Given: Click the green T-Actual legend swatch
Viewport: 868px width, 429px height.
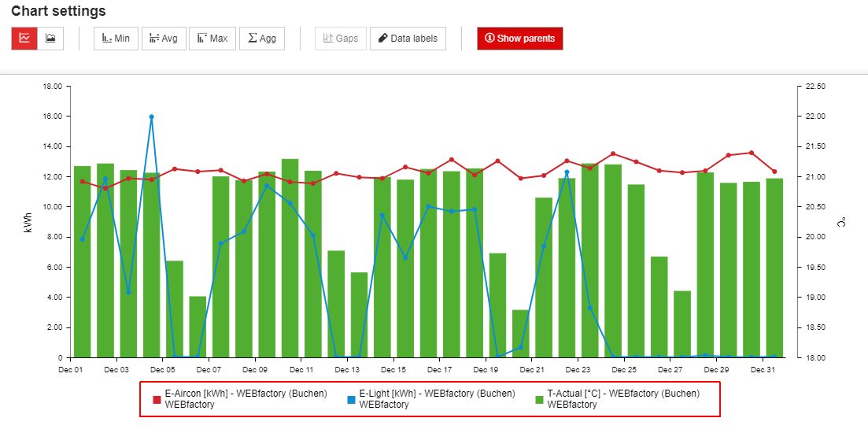Looking at the screenshot, I should (x=538, y=400).
